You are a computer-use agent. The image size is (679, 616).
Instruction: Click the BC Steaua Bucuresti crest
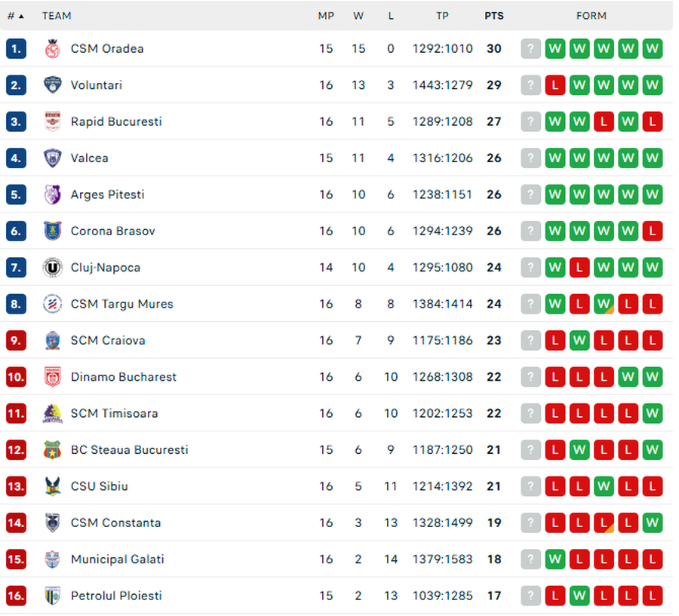click(52, 450)
